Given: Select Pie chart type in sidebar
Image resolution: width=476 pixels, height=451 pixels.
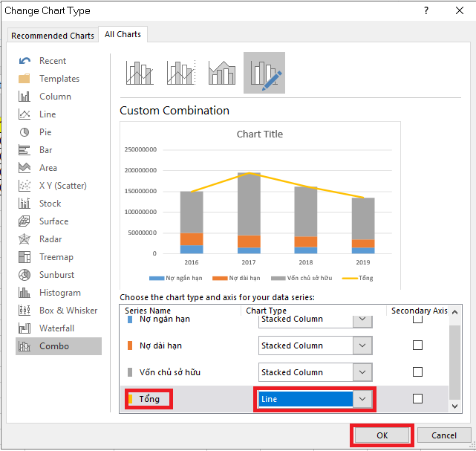Looking at the screenshot, I should click(x=46, y=132).
